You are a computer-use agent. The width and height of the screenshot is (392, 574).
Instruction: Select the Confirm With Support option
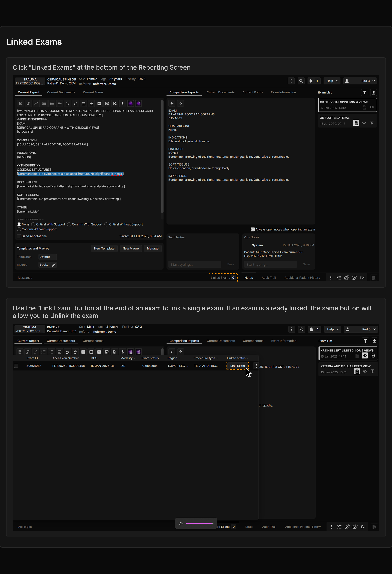69,224
